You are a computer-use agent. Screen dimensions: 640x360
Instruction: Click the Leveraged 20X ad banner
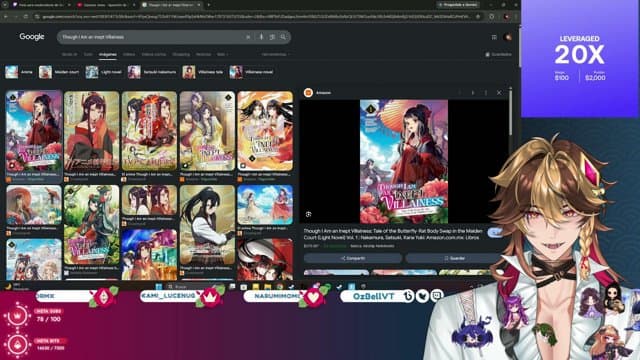(580, 59)
